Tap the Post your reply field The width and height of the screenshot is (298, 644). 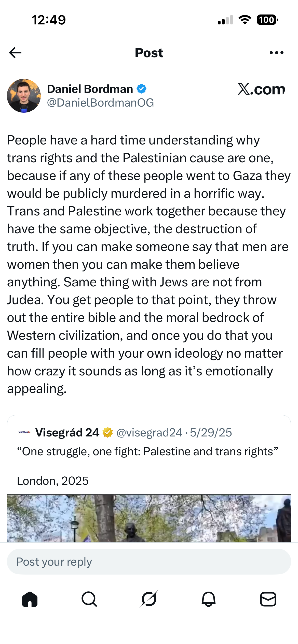point(149,562)
